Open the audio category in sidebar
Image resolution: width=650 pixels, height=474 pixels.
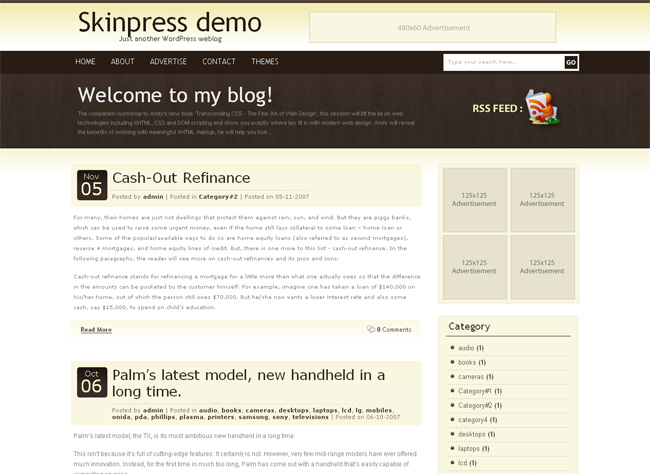click(466, 348)
